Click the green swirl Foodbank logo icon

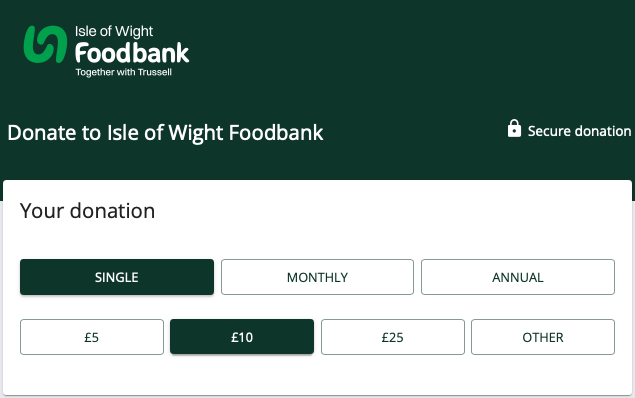pyautogui.click(x=45, y=44)
